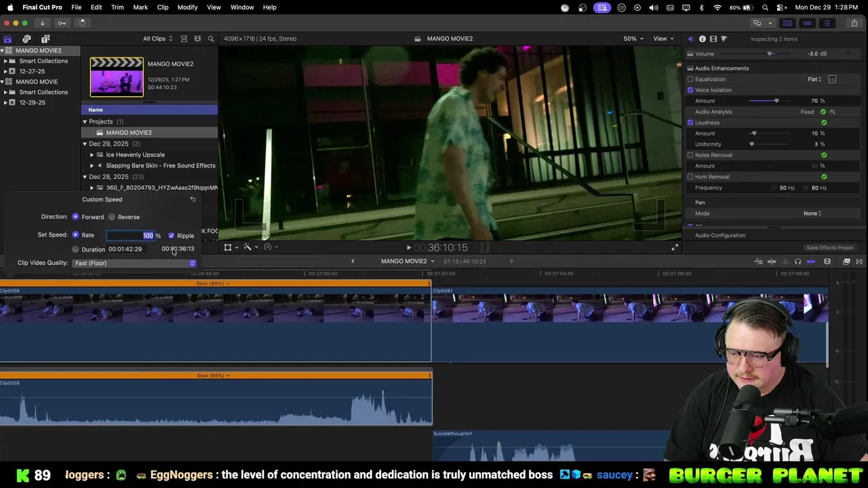
Task: Open the transform crop tool menu
Action: (x=231, y=247)
